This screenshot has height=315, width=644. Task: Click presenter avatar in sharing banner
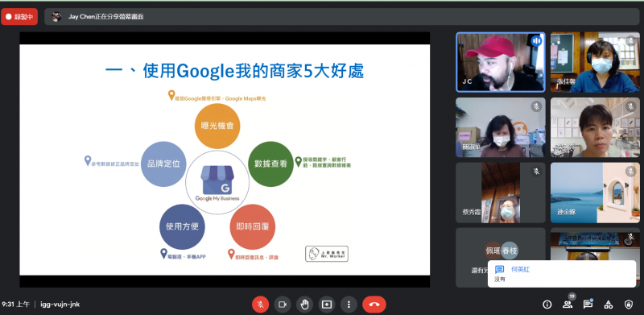click(56, 17)
